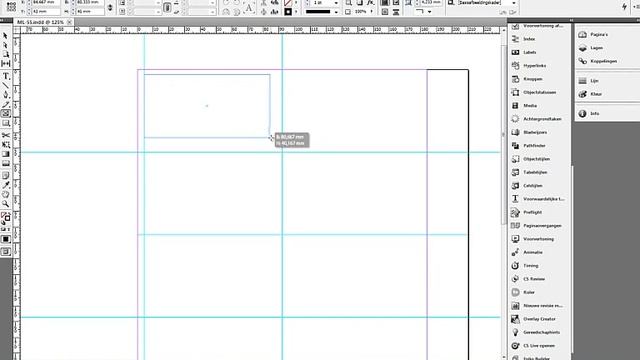
Task: Select the Hand tool
Action: pyautogui.click(x=5, y=194)
